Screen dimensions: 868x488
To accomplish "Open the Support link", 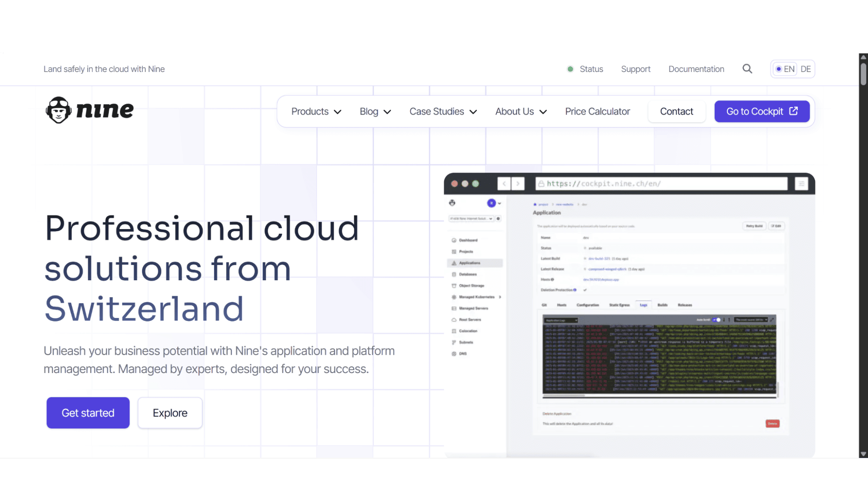I will point(636,69).
